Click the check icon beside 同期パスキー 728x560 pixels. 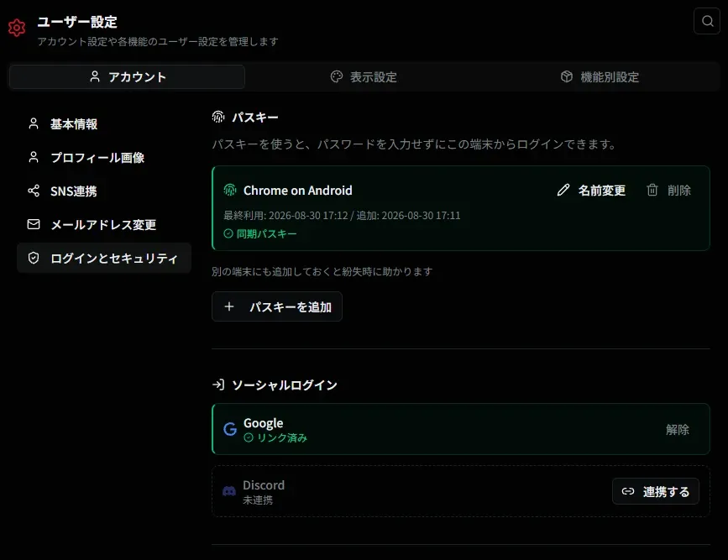[x=228, y=233]
